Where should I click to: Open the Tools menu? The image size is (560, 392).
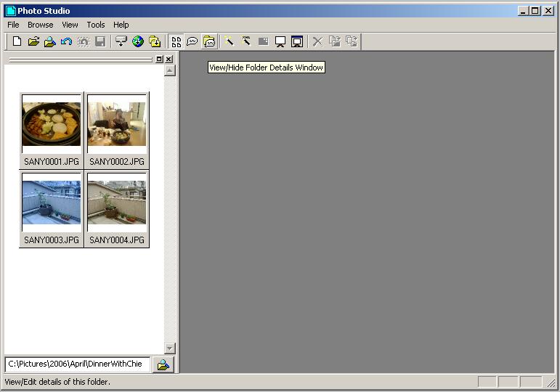pos(96,25)
